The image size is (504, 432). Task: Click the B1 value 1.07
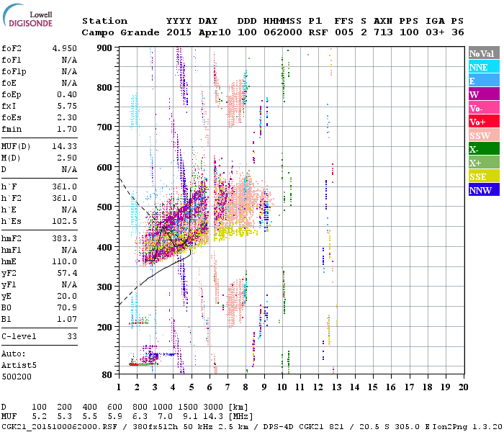(67, 319)
